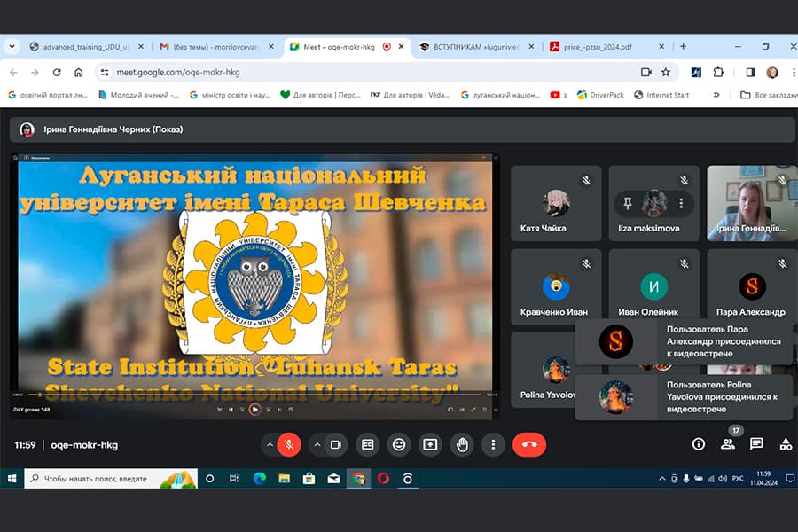Open the Chrome profile avatar
This screenshot has height=532, width=798.
point(772,73)
